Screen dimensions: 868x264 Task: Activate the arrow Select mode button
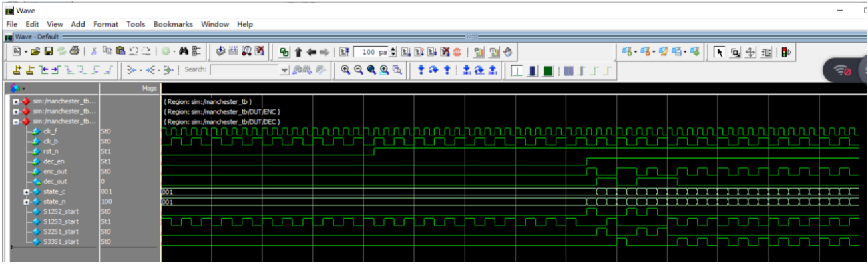720,51
